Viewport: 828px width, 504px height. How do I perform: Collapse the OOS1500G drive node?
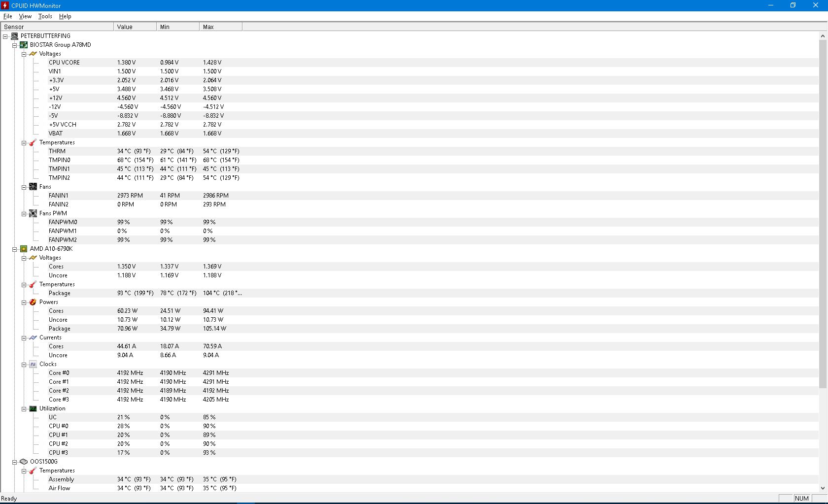click(15, 462)
